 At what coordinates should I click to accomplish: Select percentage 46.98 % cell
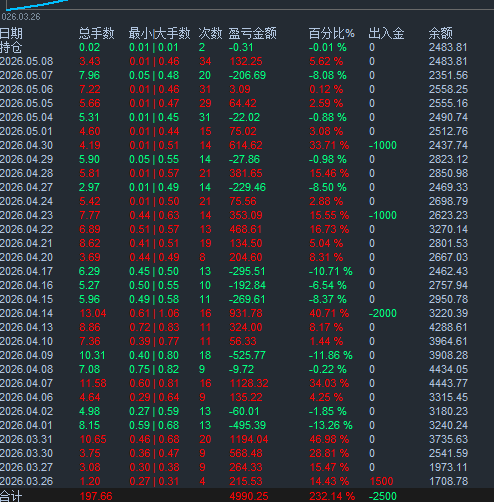pos(329,439)
